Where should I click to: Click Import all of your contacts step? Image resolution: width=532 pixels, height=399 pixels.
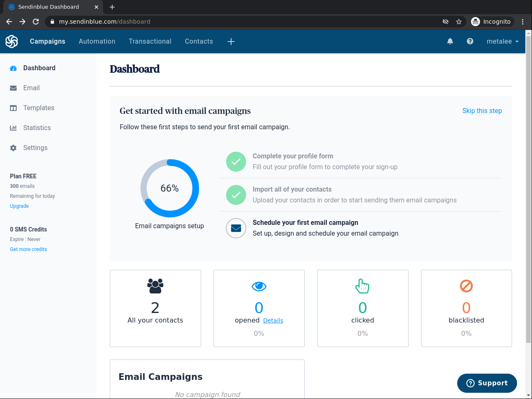point(292,190)
